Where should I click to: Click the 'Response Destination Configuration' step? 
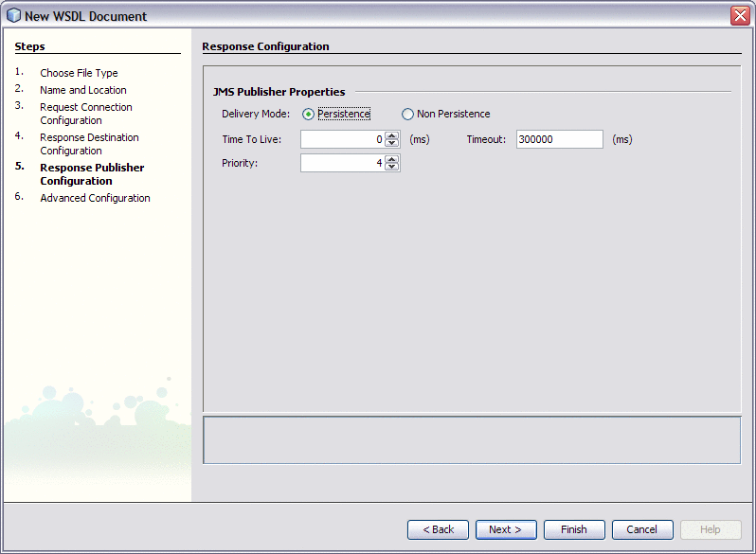tap(89, 144)
